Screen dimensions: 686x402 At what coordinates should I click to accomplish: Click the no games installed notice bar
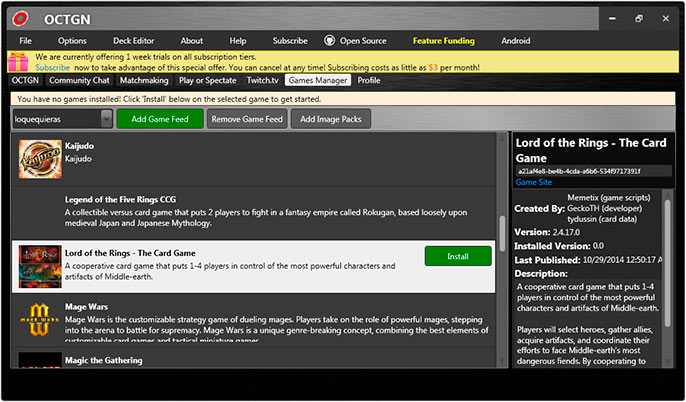[343, 99]
